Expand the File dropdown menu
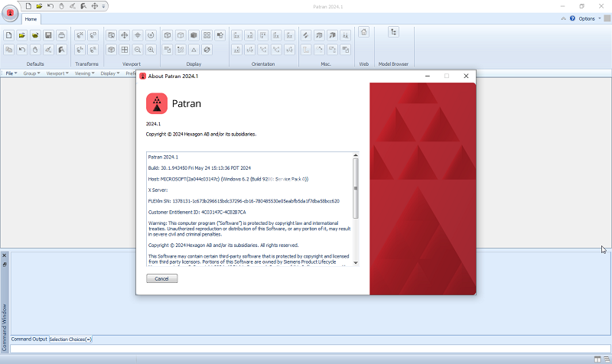 tap(12, 73)
